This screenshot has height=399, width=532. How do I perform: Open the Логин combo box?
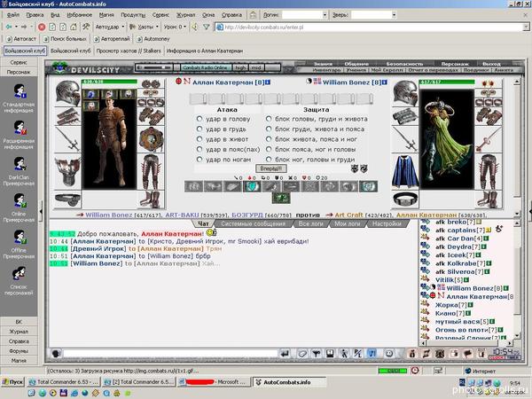click(305, 15)
